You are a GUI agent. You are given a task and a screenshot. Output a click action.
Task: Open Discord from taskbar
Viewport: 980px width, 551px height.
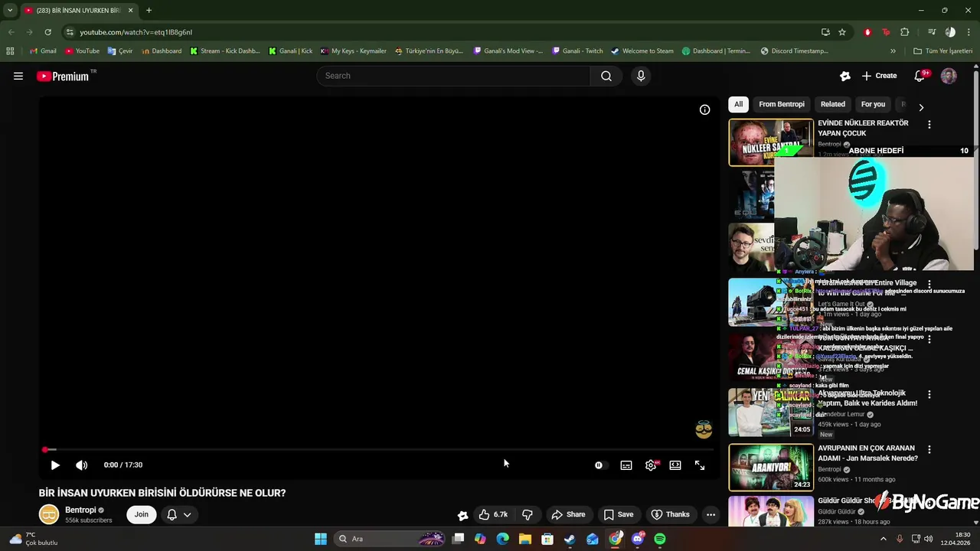pyautogui.click(x=638, y=539)
